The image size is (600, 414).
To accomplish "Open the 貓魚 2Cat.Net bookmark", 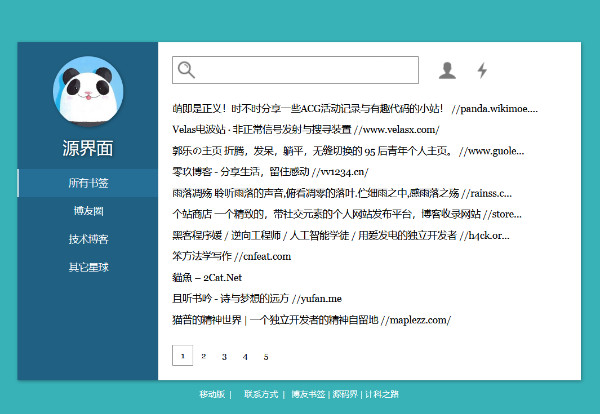I will click(x=207, y=277).
